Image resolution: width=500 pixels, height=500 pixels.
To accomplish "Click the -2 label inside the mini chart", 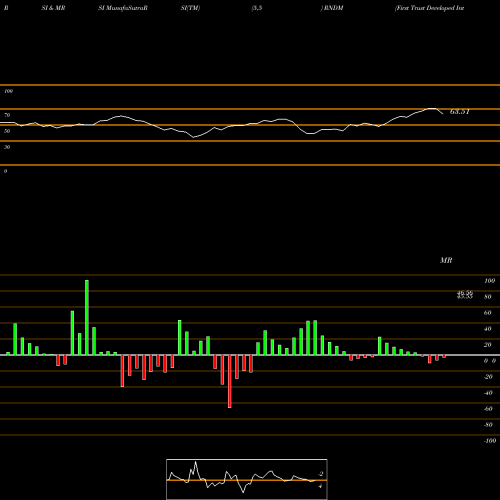I will 321,474.
